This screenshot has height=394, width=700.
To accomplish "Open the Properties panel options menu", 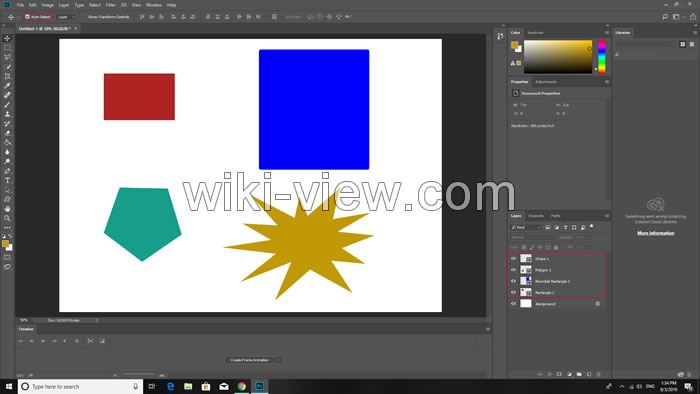I will (x=607, y=82).
